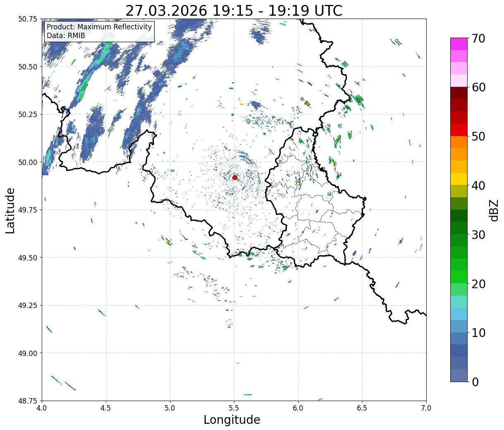Click the red radar location marker
Viewport: 504px width, 430px height.
[234, 177]
